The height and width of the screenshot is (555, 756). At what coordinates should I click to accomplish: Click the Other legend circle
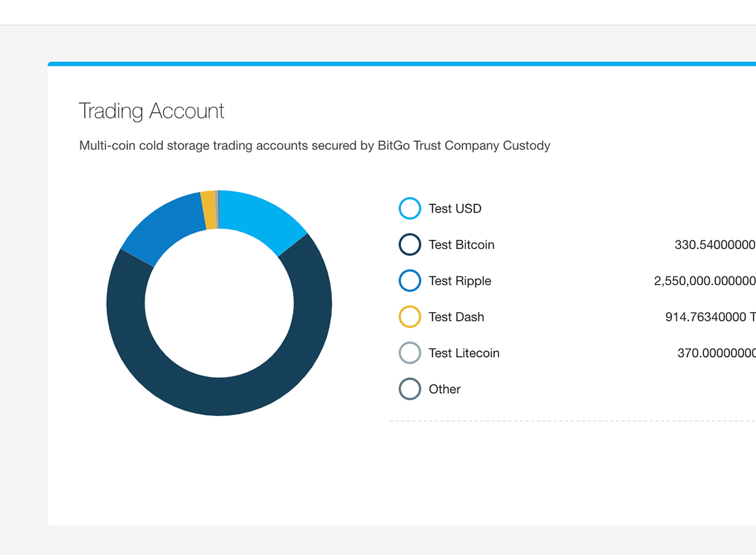410,389
